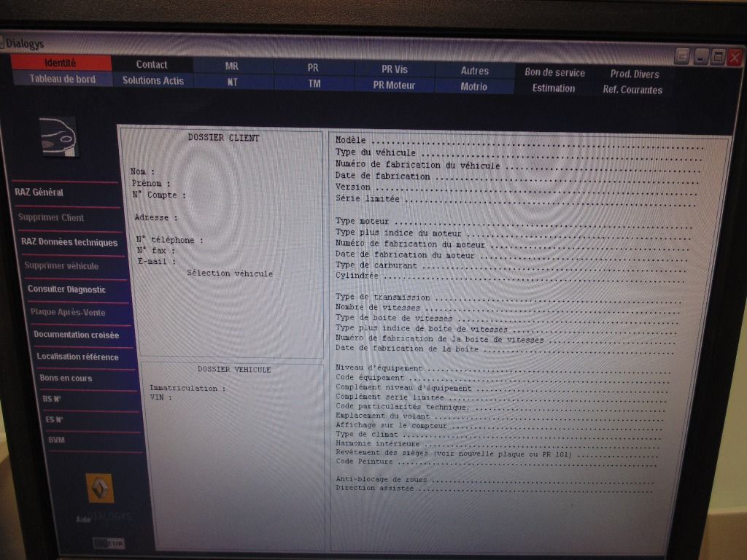The height and width of the screenshot is (560, 747).
Task: Go to the Solutions Actis tab
Action: [153, 80]
